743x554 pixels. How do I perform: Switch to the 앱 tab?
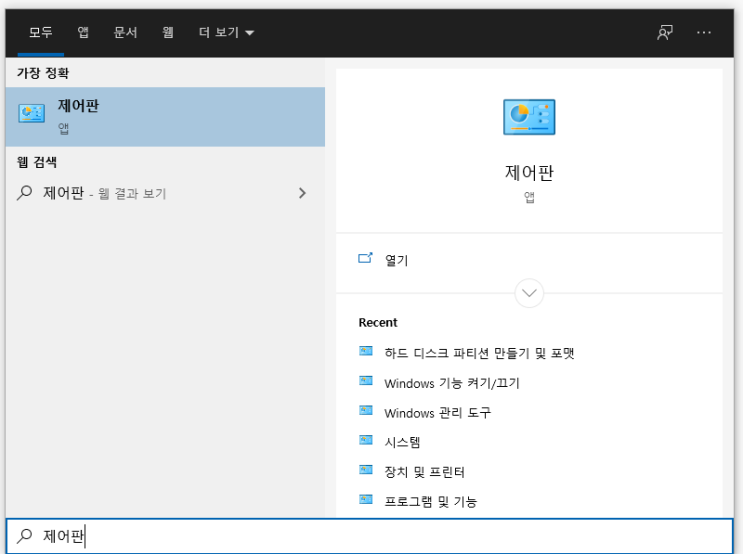(x=83, y=32)
